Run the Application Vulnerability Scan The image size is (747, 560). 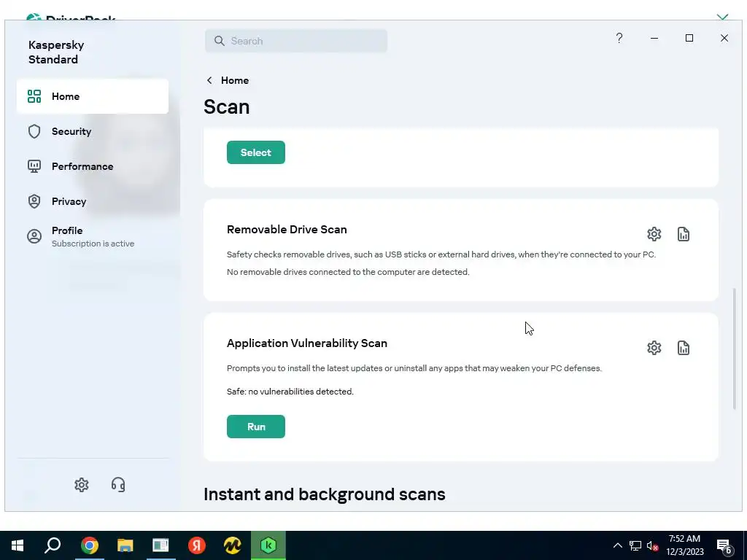click(x=256, y=427)
